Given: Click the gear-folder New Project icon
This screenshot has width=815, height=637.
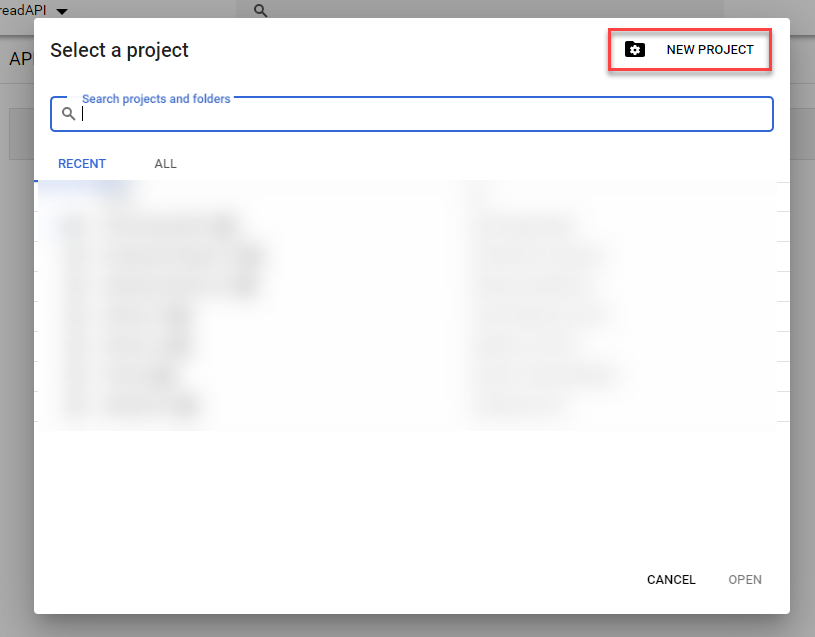Looking at the screenshot, I should [636, 49].
